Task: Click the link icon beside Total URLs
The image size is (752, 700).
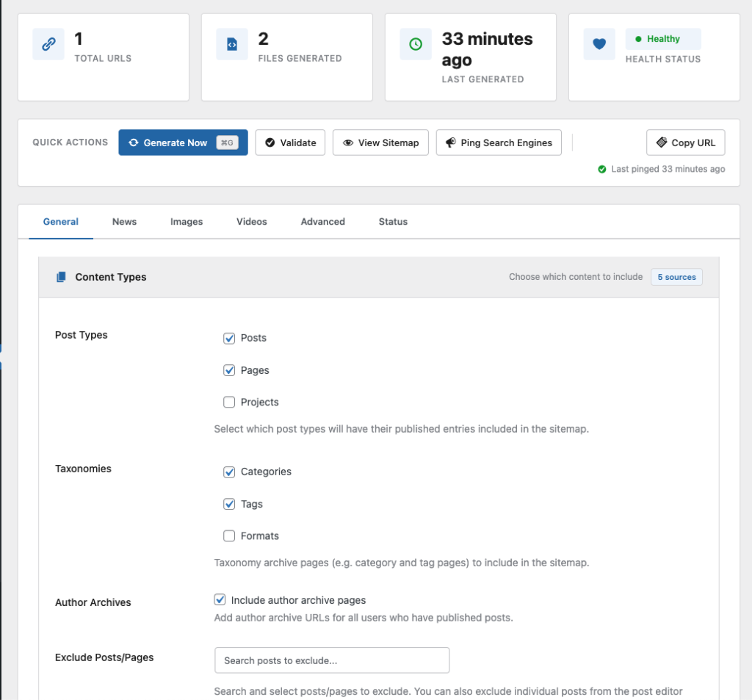Action: [x=48, y=44]
